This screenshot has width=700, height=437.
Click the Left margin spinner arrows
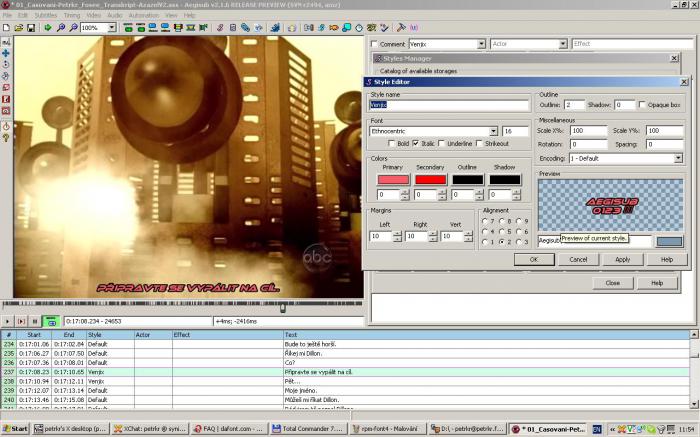(x=398, y=236)
